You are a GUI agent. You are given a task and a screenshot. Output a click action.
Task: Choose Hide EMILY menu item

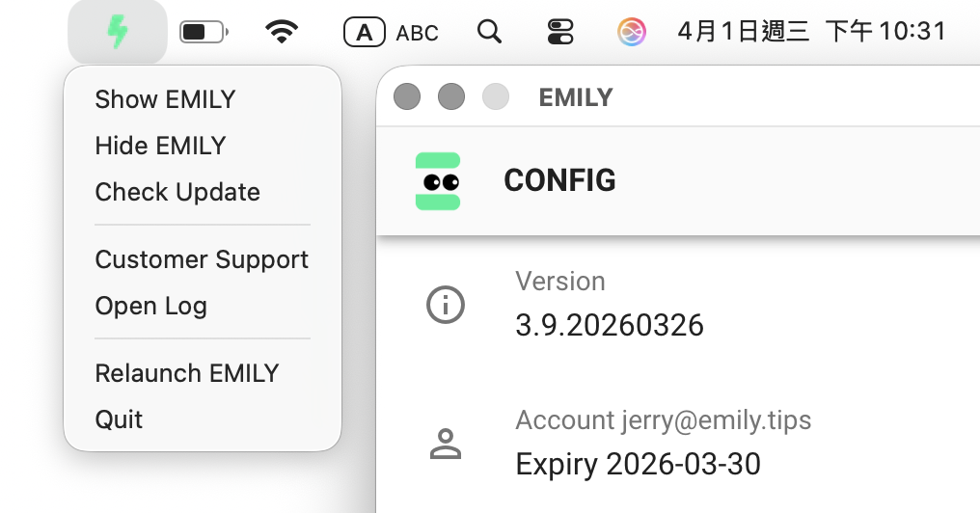(160, 146)
